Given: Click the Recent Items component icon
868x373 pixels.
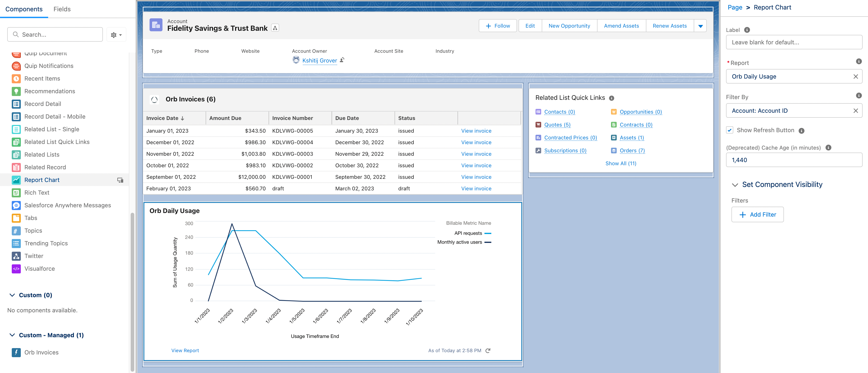Looking at the screenshot, I should pos(16,79).
